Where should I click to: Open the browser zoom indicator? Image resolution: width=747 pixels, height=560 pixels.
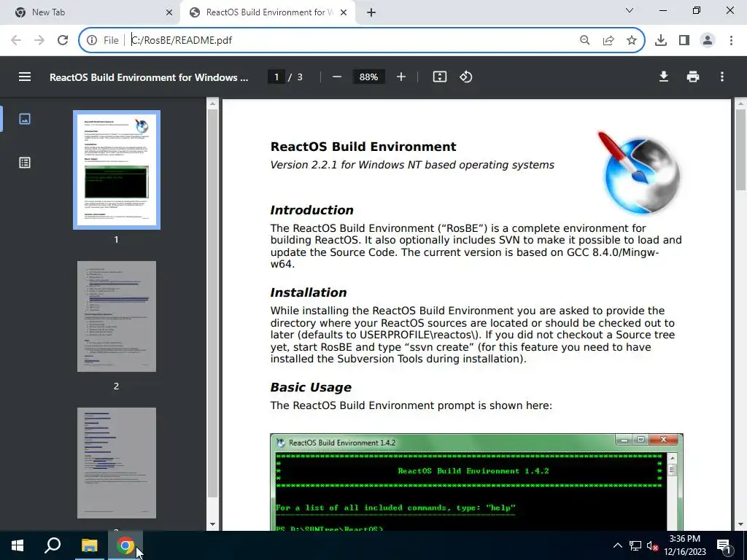(x=584, y=40)
